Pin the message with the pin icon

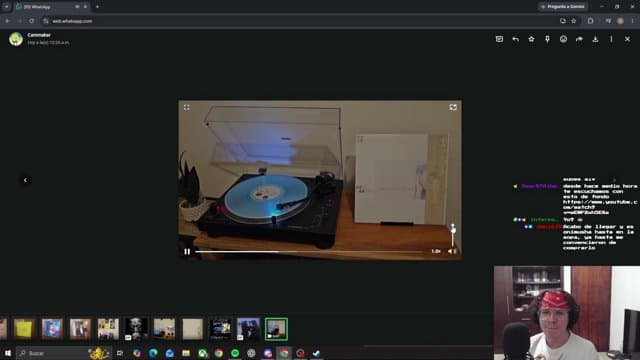[x=547, y=39]
